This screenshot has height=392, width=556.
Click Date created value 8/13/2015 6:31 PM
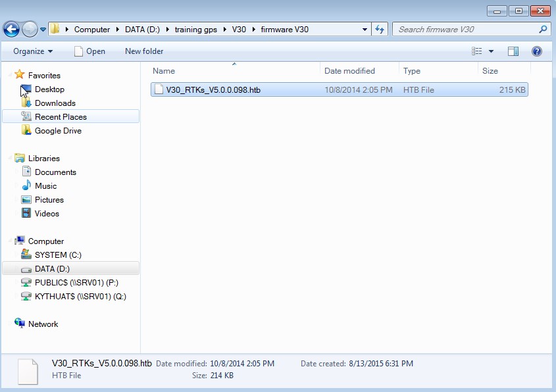pyautogui.click(x=381, y=364)
